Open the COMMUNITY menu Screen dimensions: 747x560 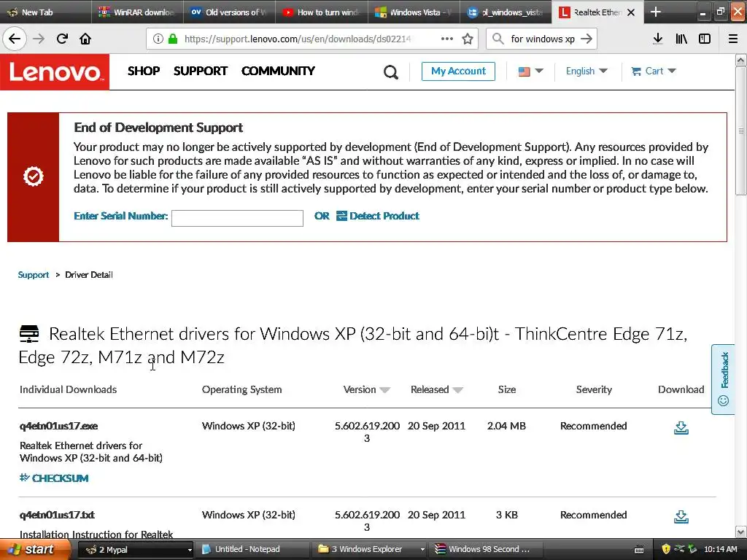coord(278,71)
